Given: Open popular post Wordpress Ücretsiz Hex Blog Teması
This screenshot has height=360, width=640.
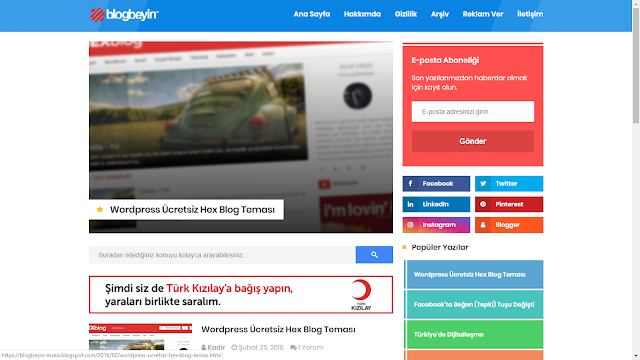Looking at the screenshot, I should [x=474, y=274].
